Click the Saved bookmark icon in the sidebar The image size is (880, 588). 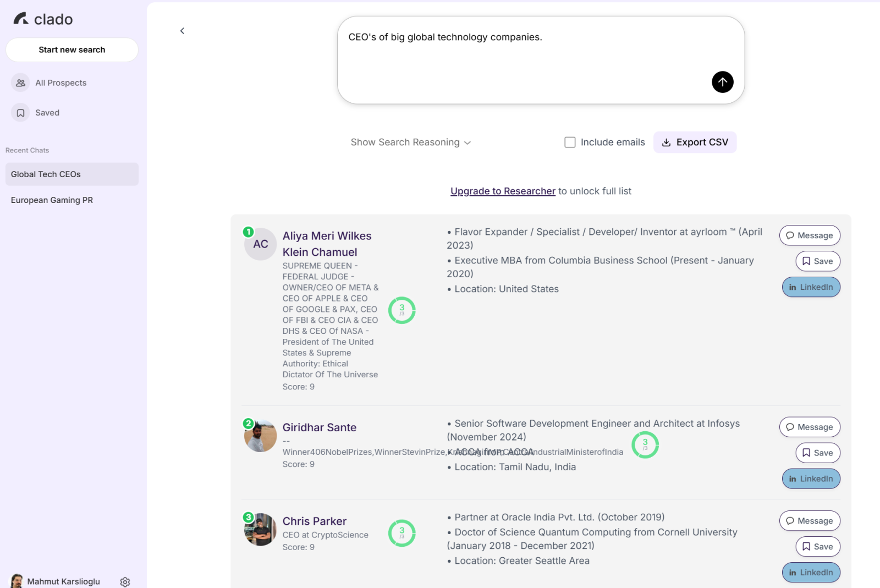point(20,113)
